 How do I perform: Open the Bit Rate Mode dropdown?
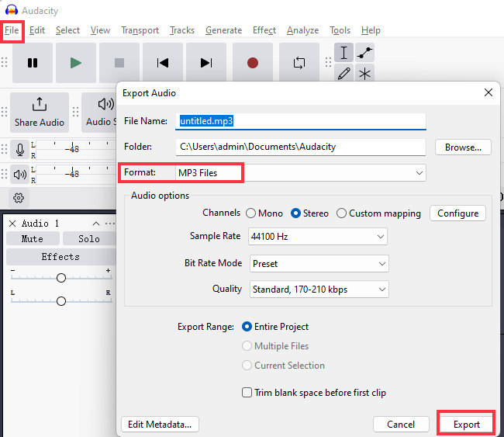[x=319, y=264]
